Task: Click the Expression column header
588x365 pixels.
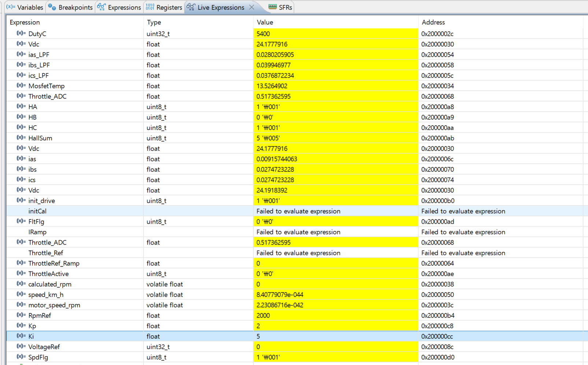Action: point(25,22)
